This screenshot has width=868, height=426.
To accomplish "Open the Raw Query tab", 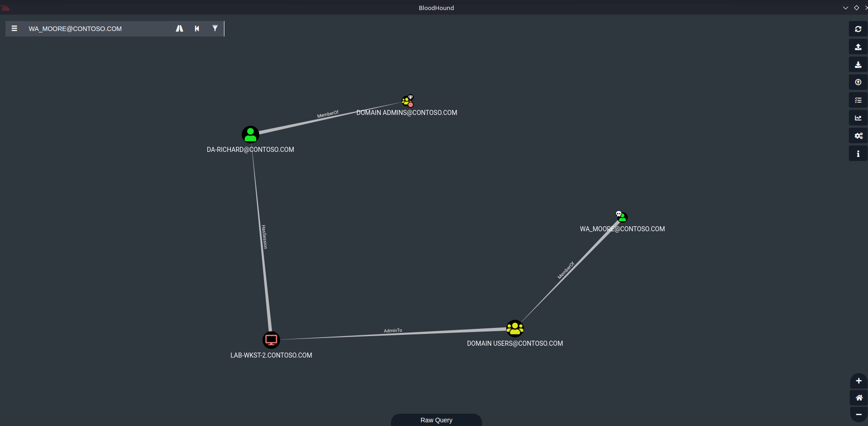I will pyautogui.click(x=436, y=420).
